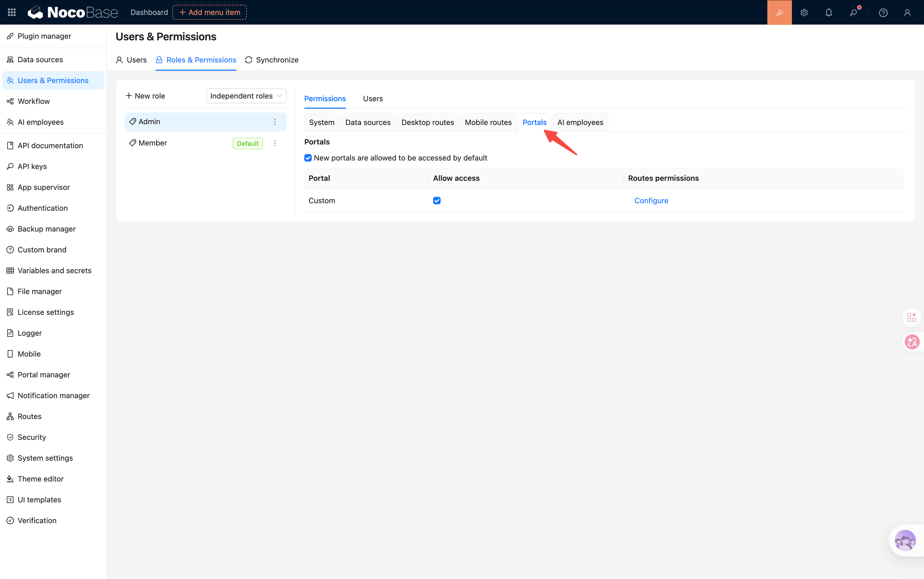The image size is (924, 579).
Task: Toggle Allow access for Custom portal
Action: [437, 201]
